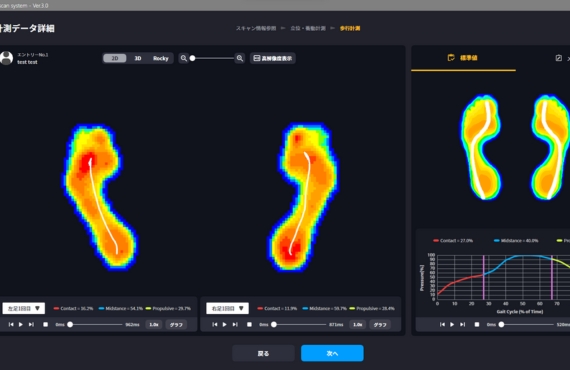This screenshot has width=570, height=370.
Task: Click the 計測データ詳細 page heading
Action: [27, 28]
